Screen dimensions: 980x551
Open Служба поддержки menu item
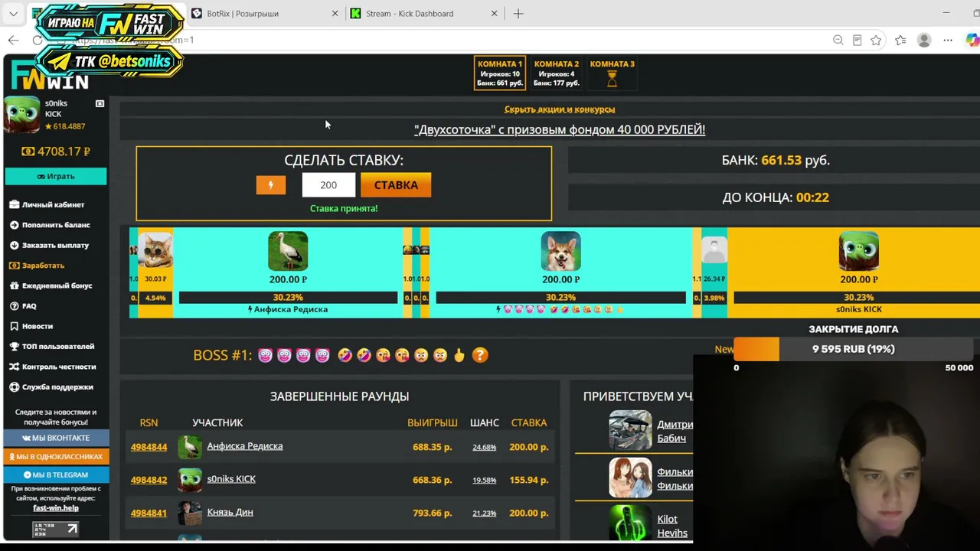[x=57, y=387]
